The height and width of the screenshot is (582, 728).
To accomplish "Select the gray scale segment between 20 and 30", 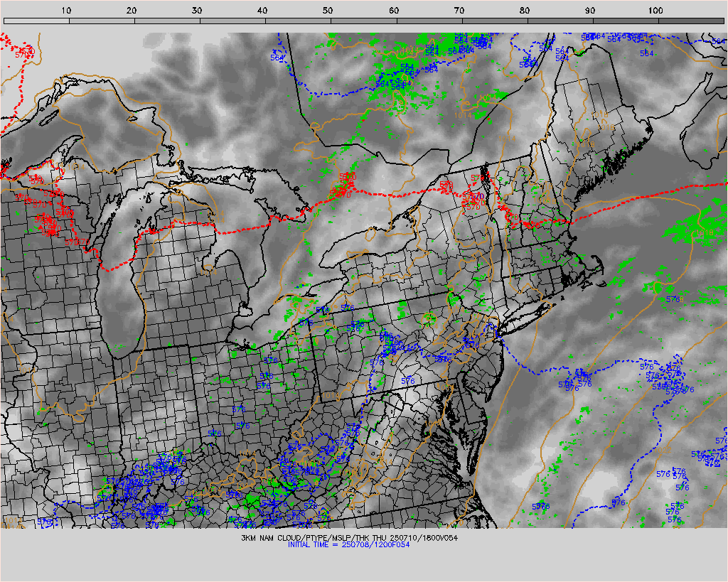I will click(x=167, y=21).
